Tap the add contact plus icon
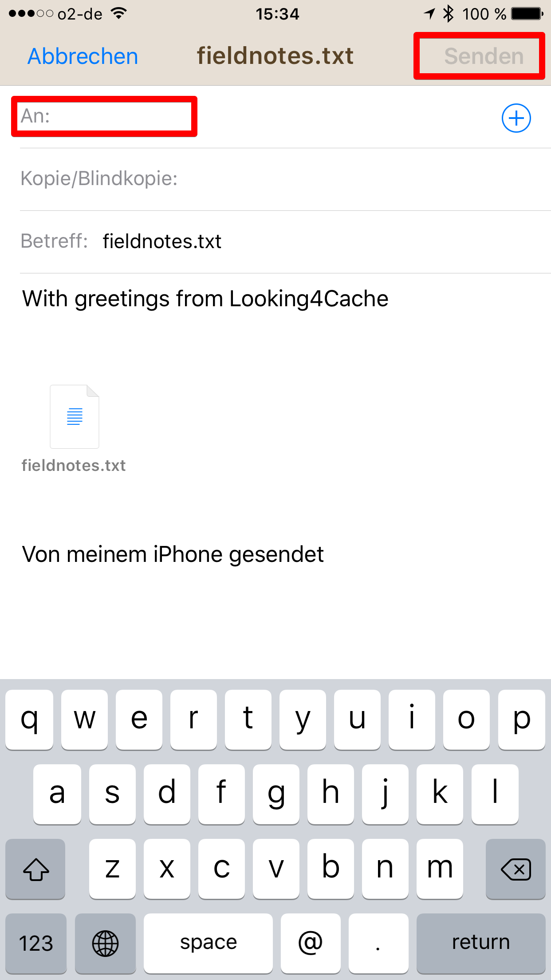The height and width of the screenshot is (980, 551). 516,118
